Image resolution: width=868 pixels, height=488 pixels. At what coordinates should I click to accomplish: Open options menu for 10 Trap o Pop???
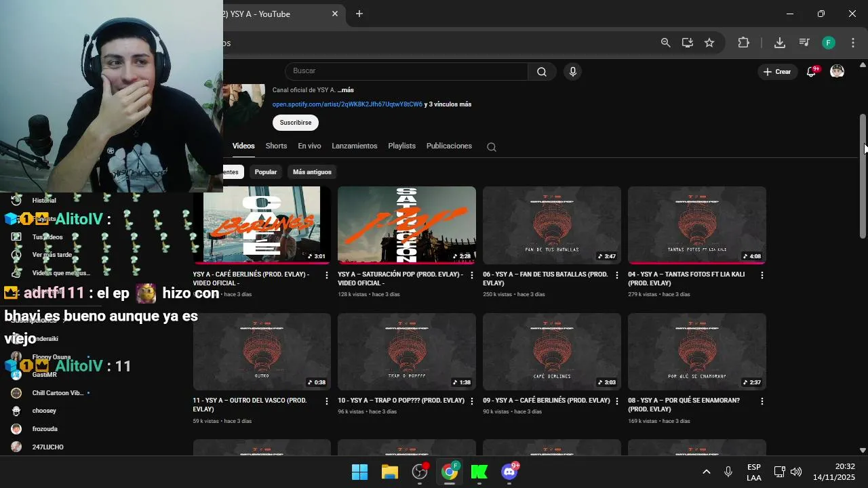pos(472,401)
